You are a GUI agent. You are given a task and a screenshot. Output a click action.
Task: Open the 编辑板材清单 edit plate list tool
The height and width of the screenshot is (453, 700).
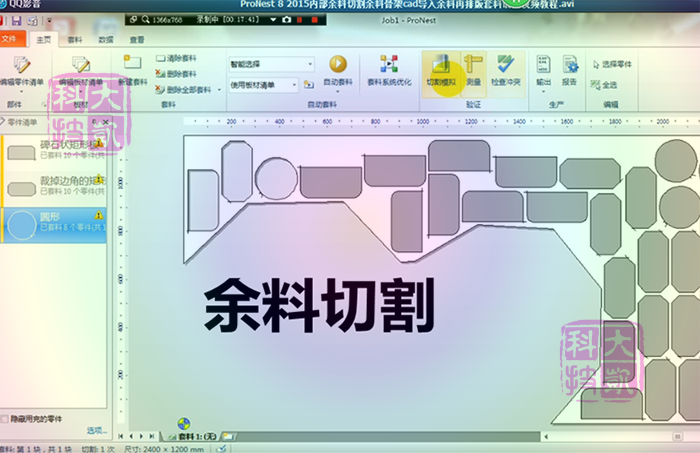81,71
